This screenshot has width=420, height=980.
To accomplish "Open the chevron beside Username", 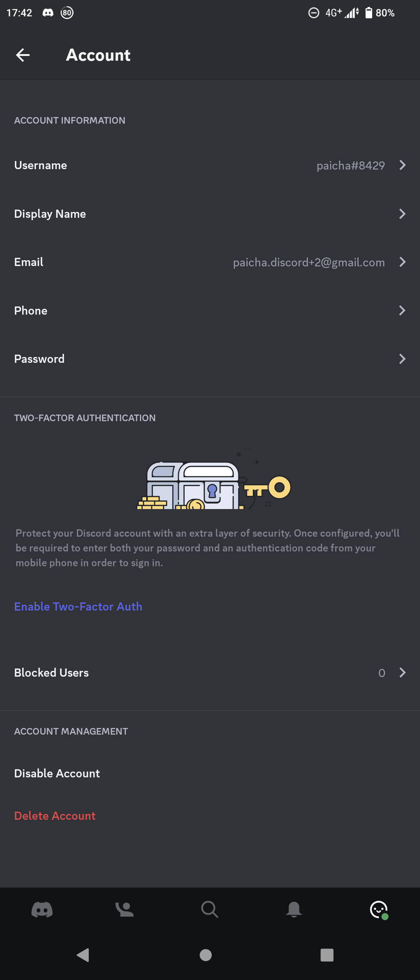I will 402,165.
